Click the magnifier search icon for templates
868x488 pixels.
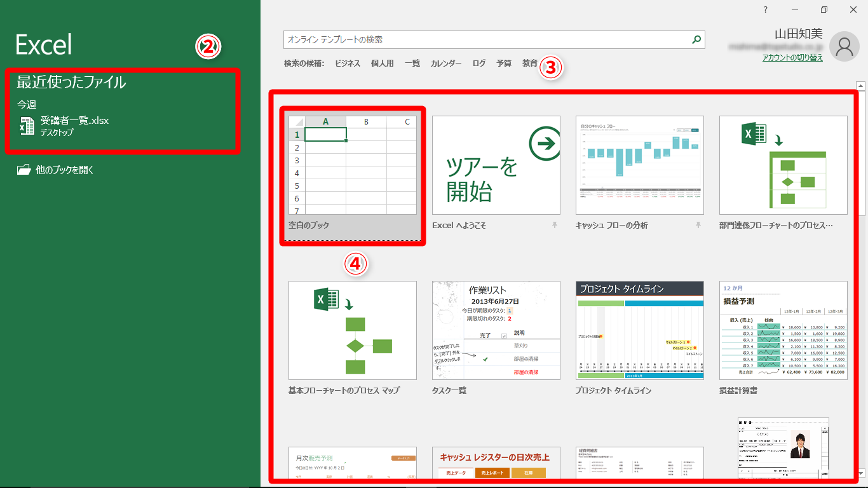(697, 39)
